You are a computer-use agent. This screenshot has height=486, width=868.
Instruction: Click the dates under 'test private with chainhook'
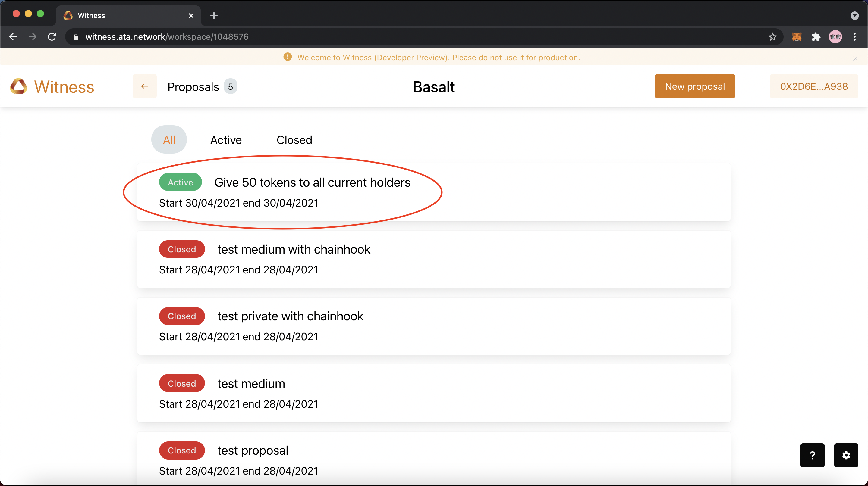[x=239, y=337]
